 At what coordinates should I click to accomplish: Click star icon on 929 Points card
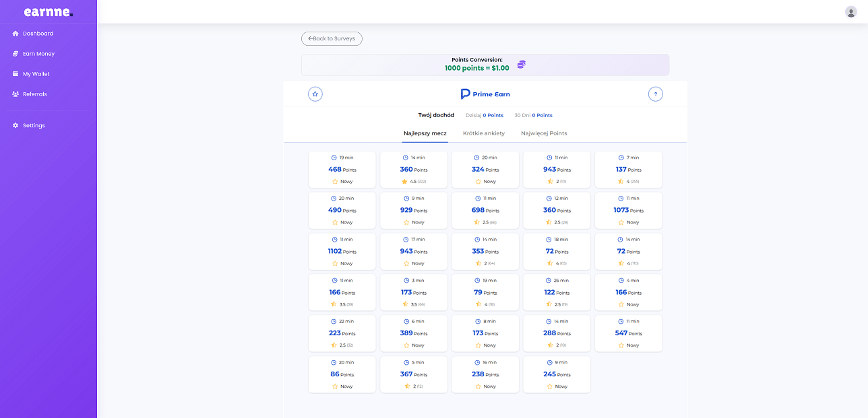click(406, 222)
